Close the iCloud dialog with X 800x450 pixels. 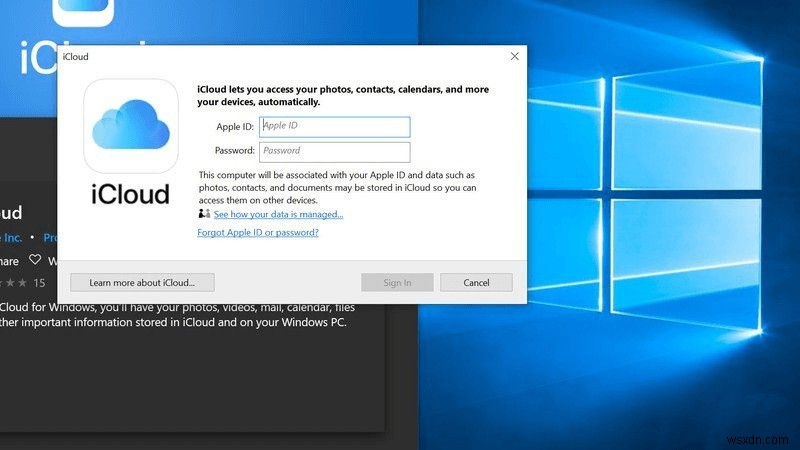point(514,56)
